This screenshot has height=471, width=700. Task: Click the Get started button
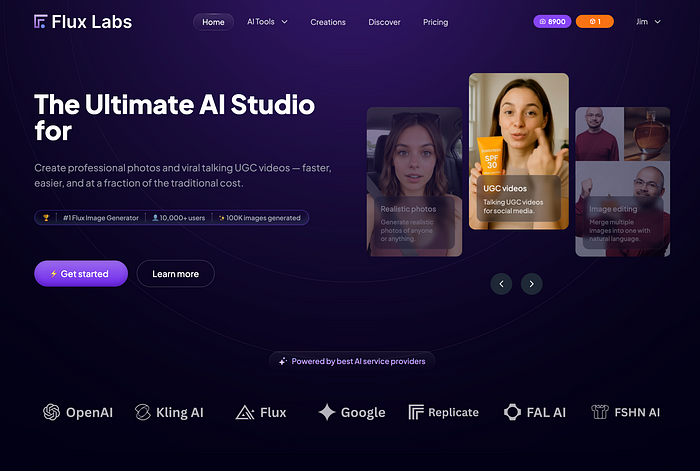click(x=81, y=274)
